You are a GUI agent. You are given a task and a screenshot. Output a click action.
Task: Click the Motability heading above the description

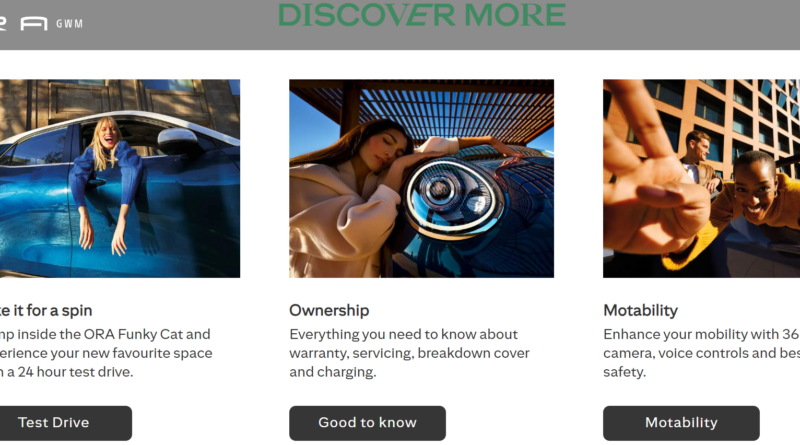coord(640,310)
